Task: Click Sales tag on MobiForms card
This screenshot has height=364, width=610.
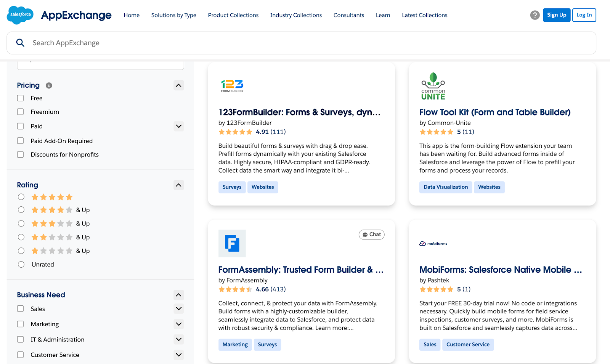Action: pyautogui.click(x=430, y=345)
